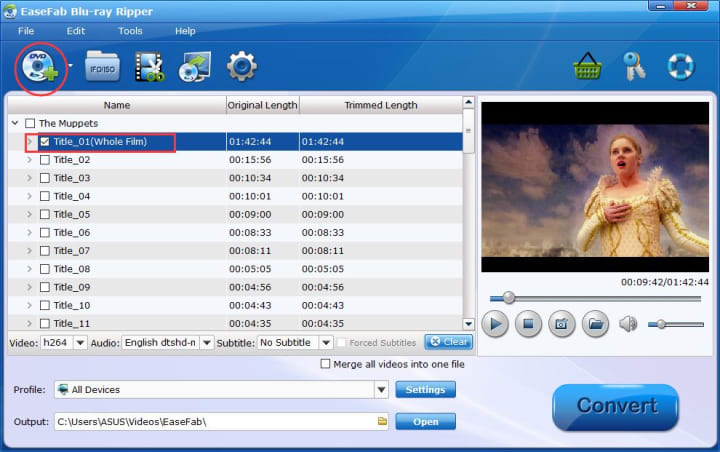Enable Merge all videos into one file
Image resolution: width=720 pixels, height=452 pixels.
[325, 364]
